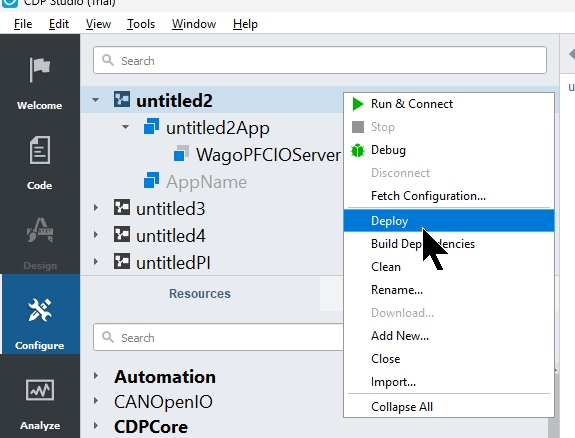
Task: Click the green Run & Connect arrow
Action: pos(358,104)
